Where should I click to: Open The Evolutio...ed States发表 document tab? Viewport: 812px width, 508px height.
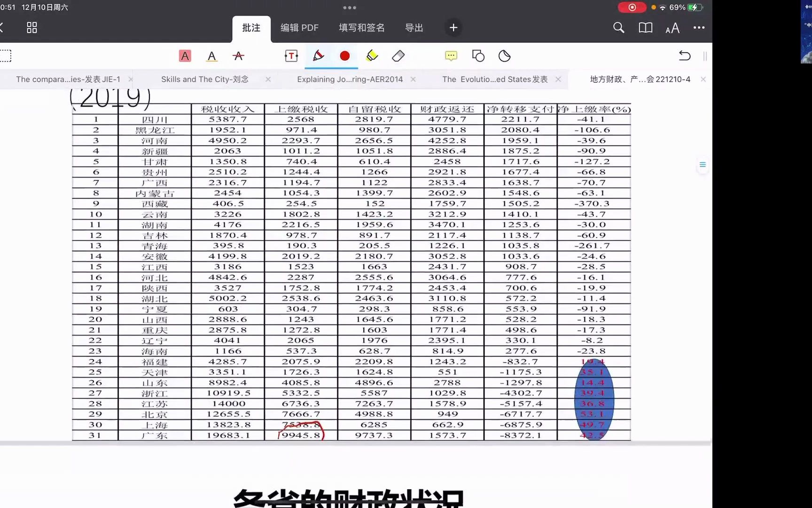coord(495,79)
